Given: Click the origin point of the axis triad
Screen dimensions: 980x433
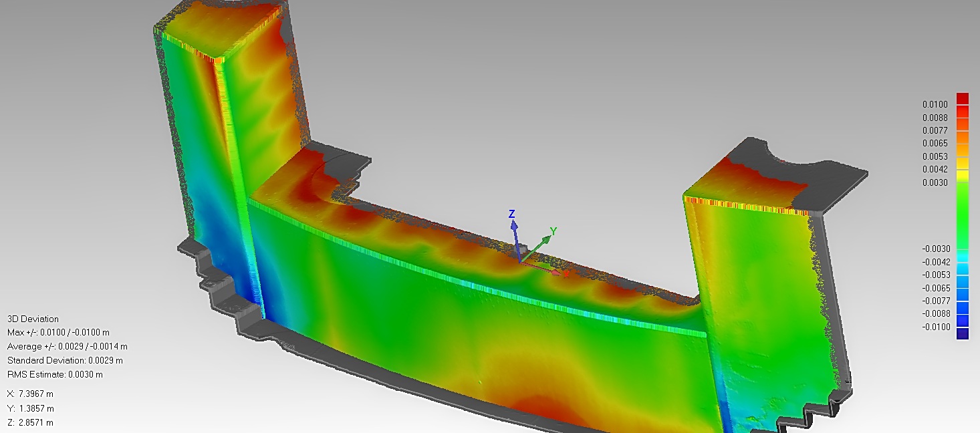Looking at the screenshot, I should pyautogui.click(x=519, y=262).
